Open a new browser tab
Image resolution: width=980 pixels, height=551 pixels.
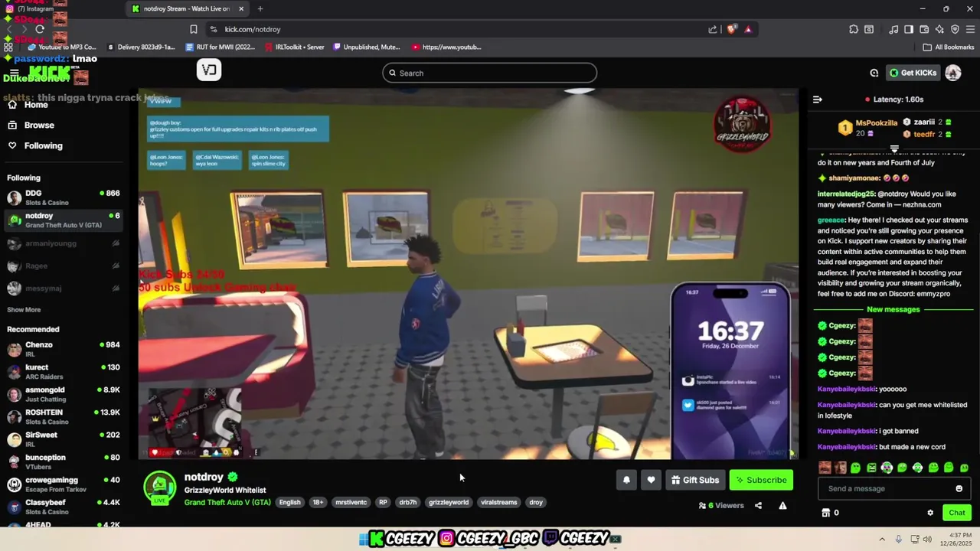pos(260,8)
